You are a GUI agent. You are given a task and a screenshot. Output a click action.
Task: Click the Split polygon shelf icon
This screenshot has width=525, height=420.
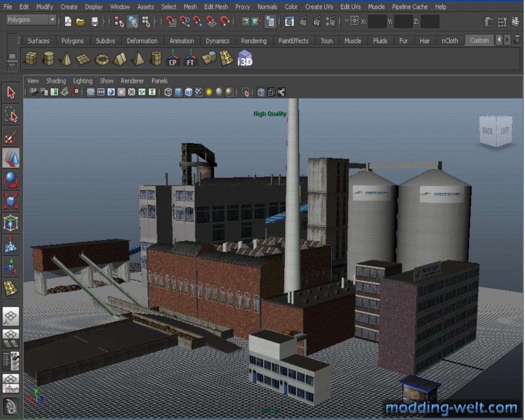click(x=226, y=58)
